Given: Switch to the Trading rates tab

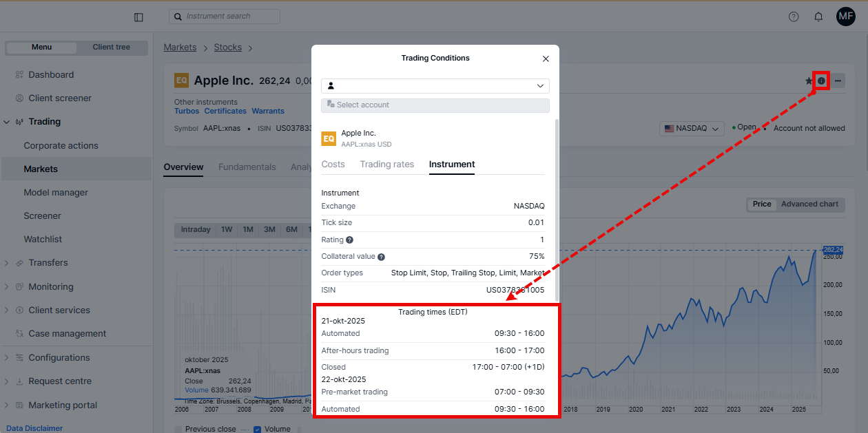Looking at the screenshot, I should pos(387,165).
